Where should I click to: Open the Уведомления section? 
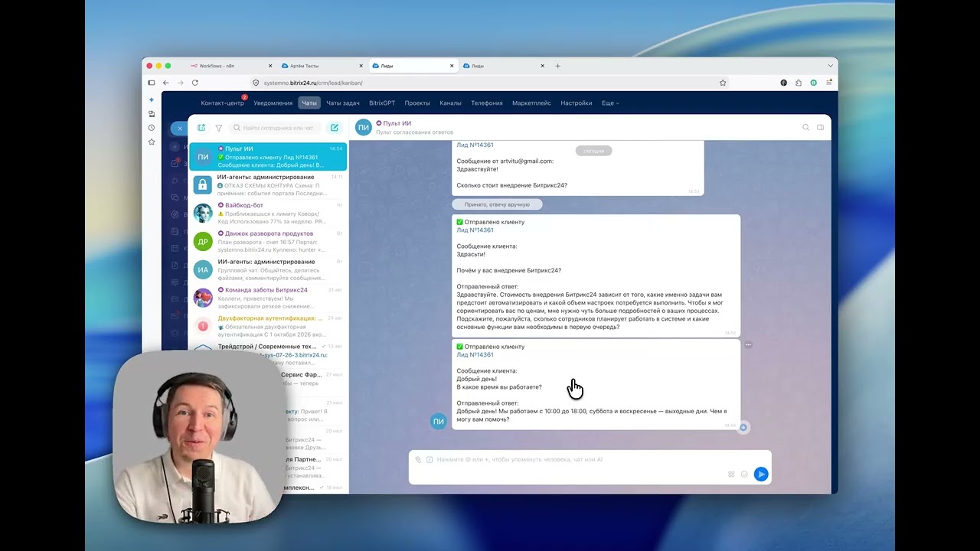(273, 103)
